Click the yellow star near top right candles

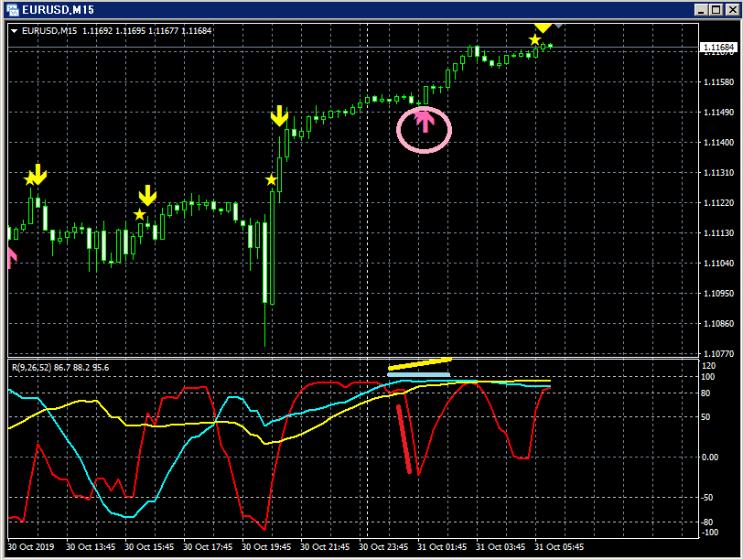click(x=534, y=39)
